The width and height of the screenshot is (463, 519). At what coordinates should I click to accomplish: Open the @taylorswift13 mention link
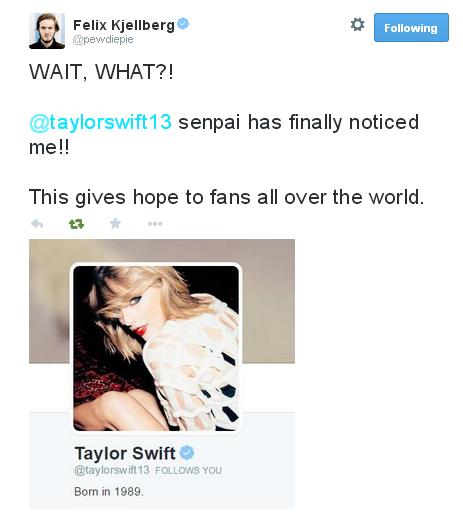click(x=100, y=122)
